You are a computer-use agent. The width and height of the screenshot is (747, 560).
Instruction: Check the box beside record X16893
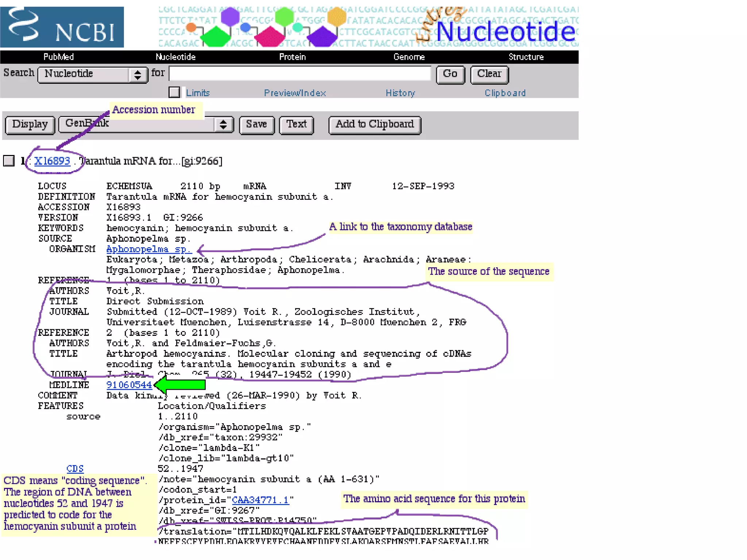[x=9, y=161]
